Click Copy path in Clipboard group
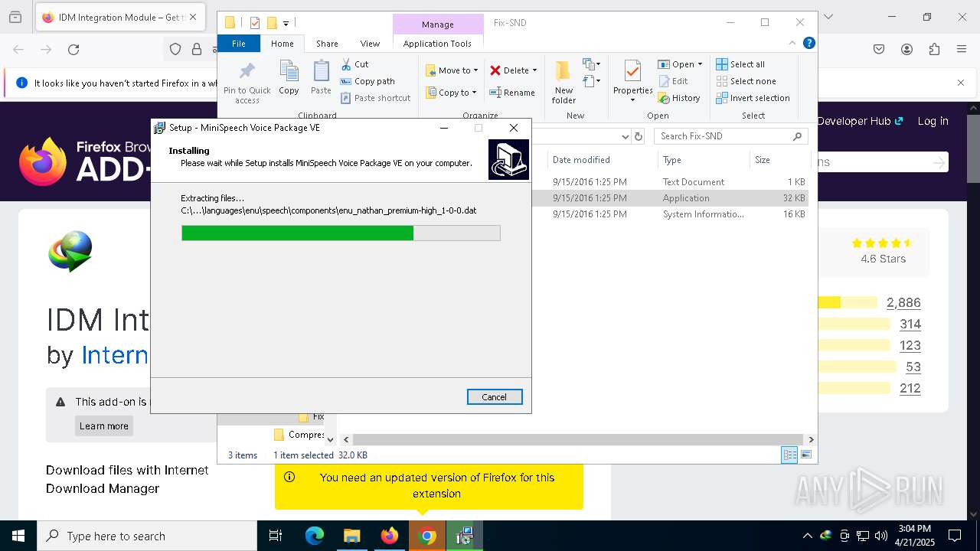This screenshot has width=980, height=551. 367,81
